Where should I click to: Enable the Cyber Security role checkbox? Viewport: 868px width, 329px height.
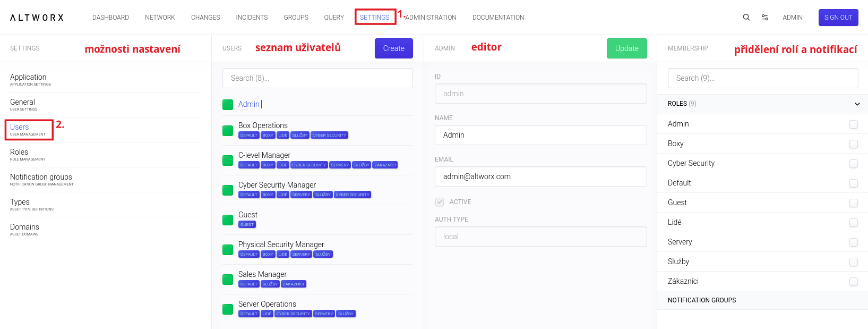(x=853, y=164)
